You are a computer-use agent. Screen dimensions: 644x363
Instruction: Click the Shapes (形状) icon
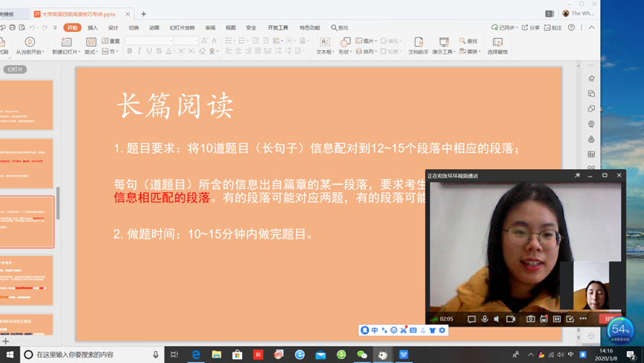coord(345,45)
